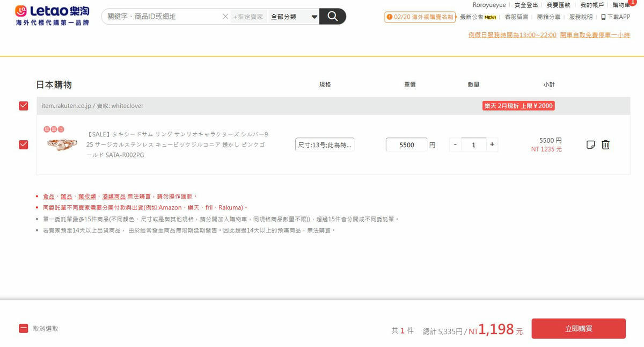Screen dimensions: 644x347
Task: Open 我的帳戶 account page
Action: tap(592, 5)
